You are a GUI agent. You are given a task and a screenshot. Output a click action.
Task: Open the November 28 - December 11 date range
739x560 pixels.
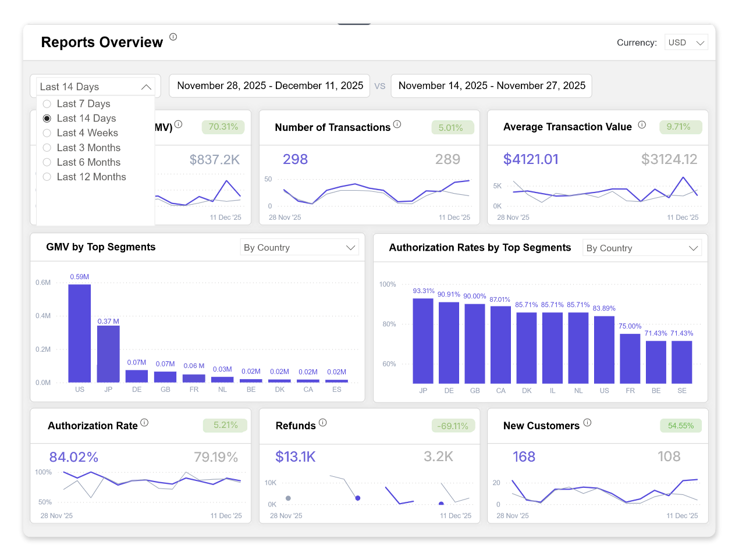click(x=270, y=85)
